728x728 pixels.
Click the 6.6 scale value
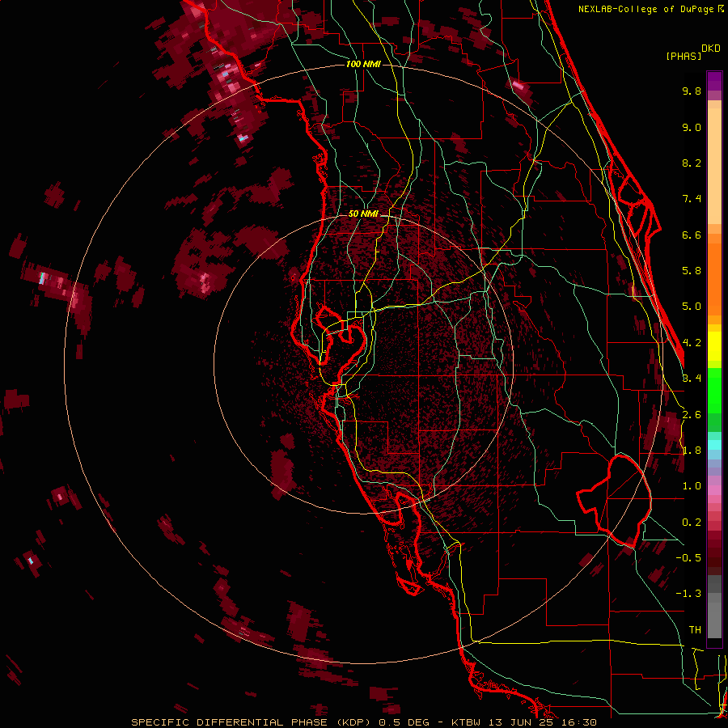pos(692,235)
